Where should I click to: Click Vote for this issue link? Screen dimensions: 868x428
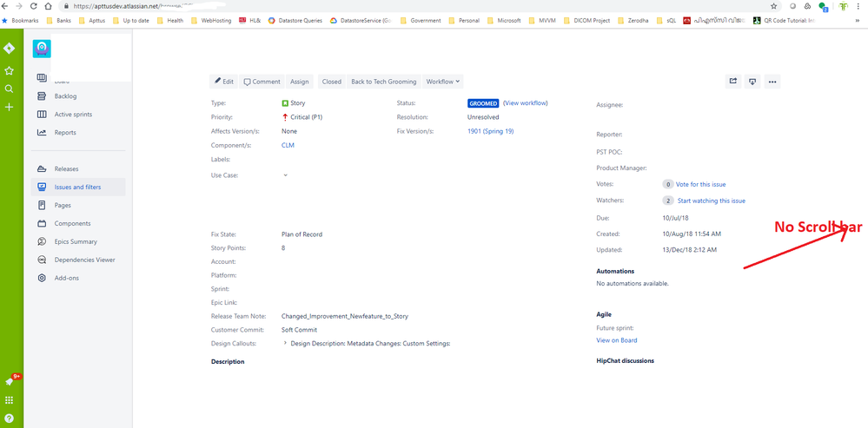click(700, 185)
